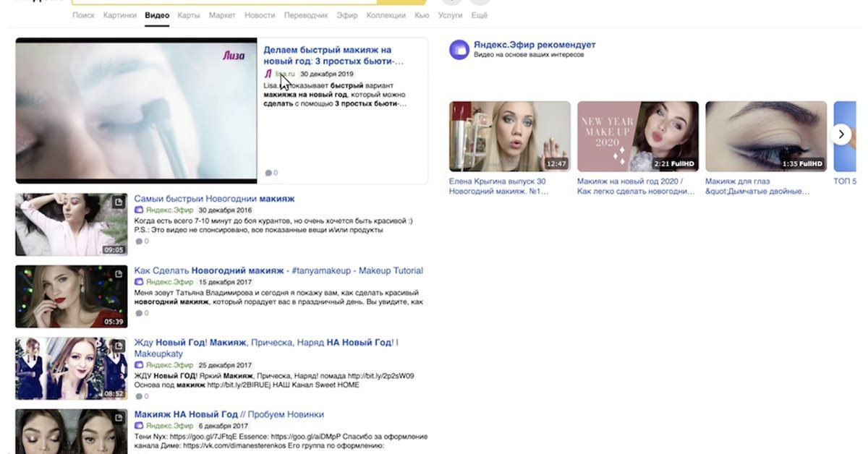Screen dimensions: 868x454
Task: Click the lisa.ru favicon icon
Action: tap(268, 74)
